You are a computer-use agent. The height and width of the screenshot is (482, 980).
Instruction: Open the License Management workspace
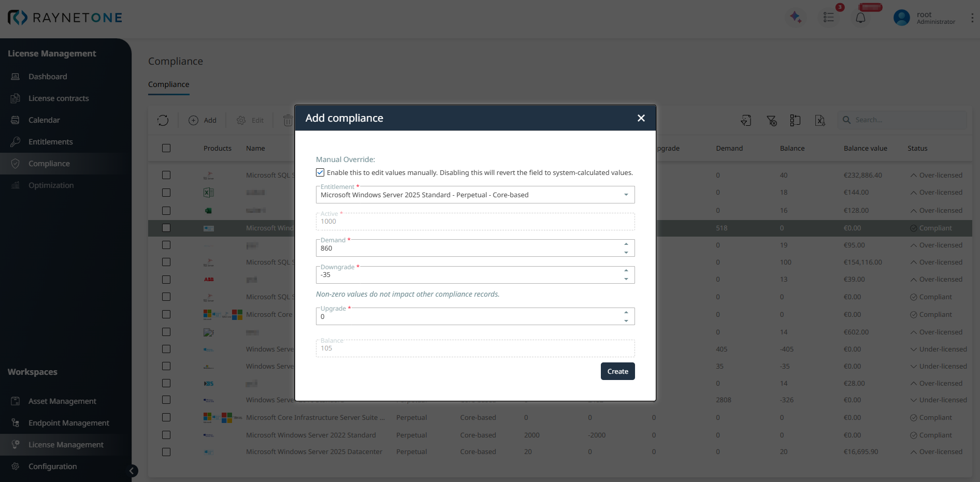click(65, 445)
